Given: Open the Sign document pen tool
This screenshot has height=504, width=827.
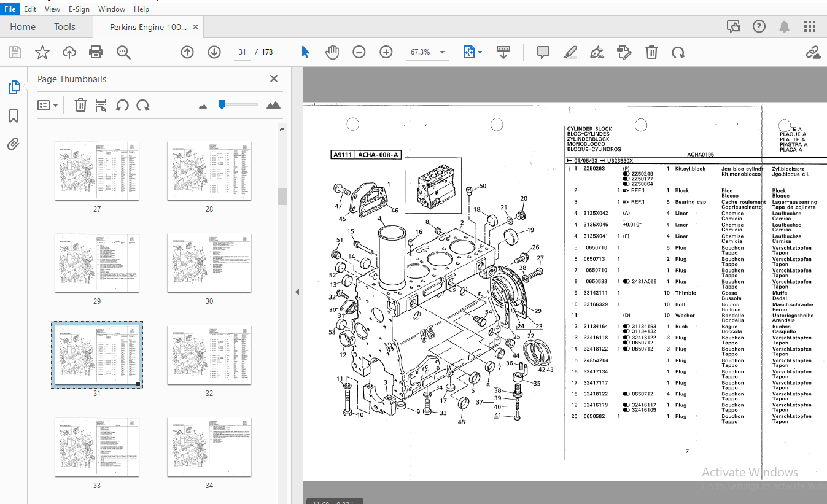Looking at the screenshot, I should coord(597,52).
